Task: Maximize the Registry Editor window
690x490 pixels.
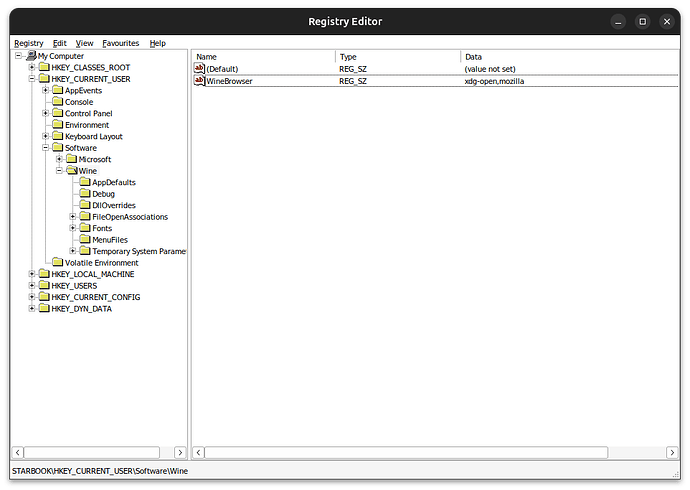Action: click(x=642, y=21)
